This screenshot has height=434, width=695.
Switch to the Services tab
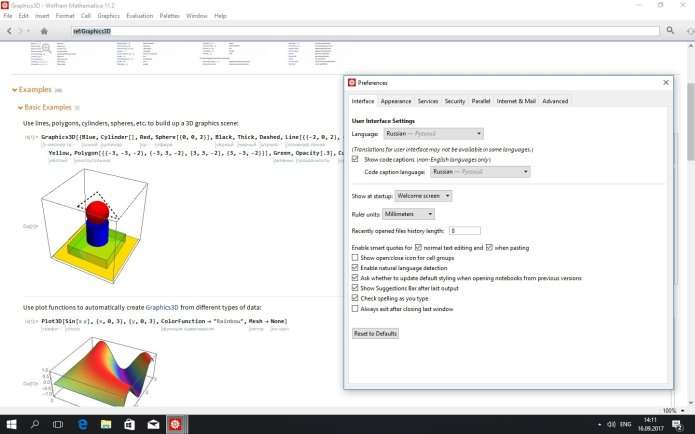coord(428,101)
